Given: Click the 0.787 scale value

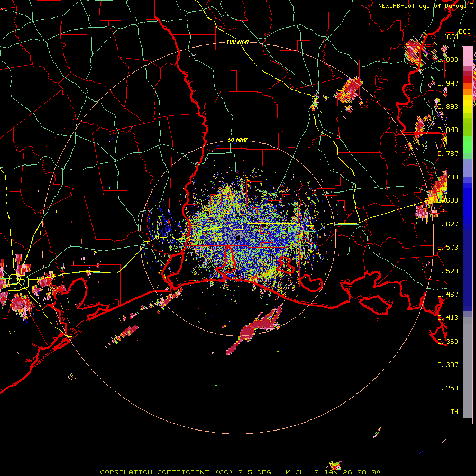Looking at the screenshot, I should pyautogui.click(x=448, y=153).
